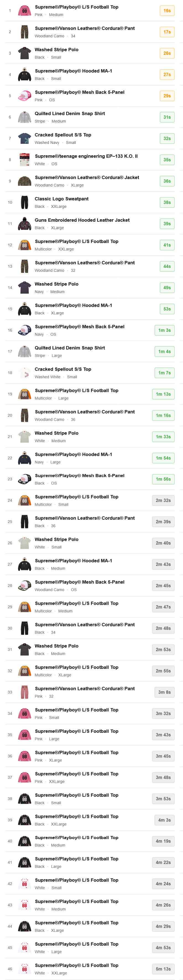The image size is (183, 980).
Task: Open Supreme/teenage engineering EP-133 K.O. II title
Action: click(x=86, y=156)
